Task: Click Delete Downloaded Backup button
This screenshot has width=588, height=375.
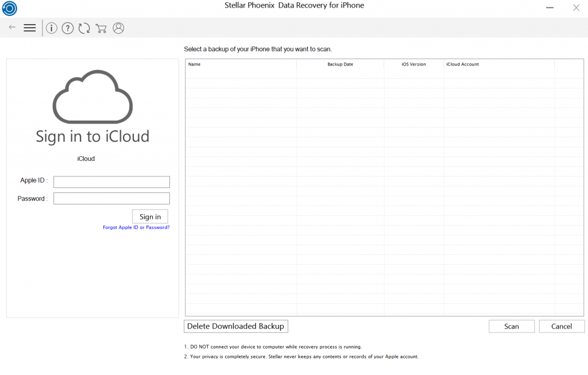Action: [236, 326]
